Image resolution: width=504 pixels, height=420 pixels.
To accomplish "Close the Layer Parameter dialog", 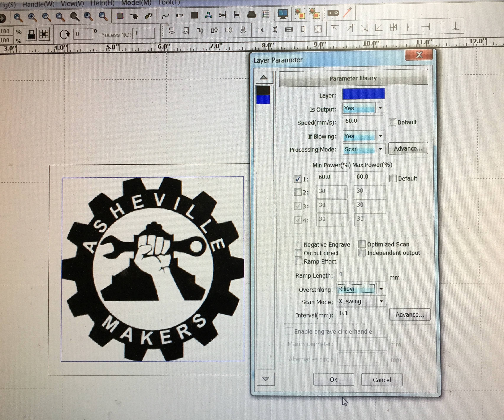I will (x=419, y=55).
